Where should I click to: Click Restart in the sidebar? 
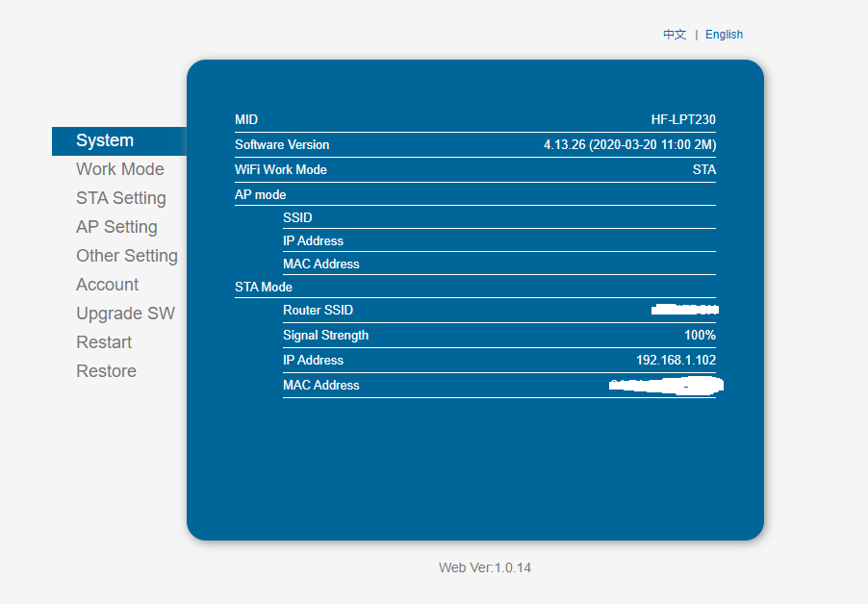point(104,342)
